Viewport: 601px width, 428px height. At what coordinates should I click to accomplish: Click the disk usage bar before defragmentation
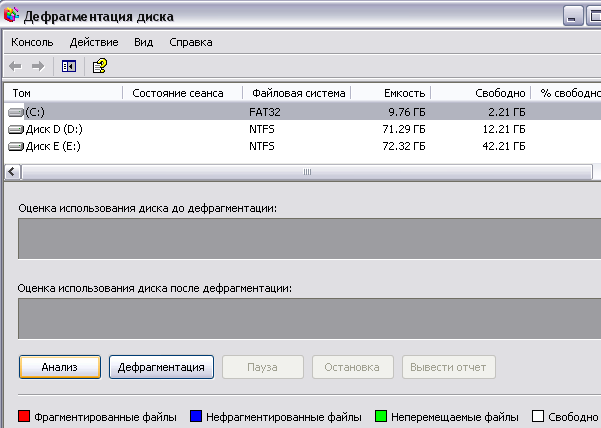tap(309, 239)
